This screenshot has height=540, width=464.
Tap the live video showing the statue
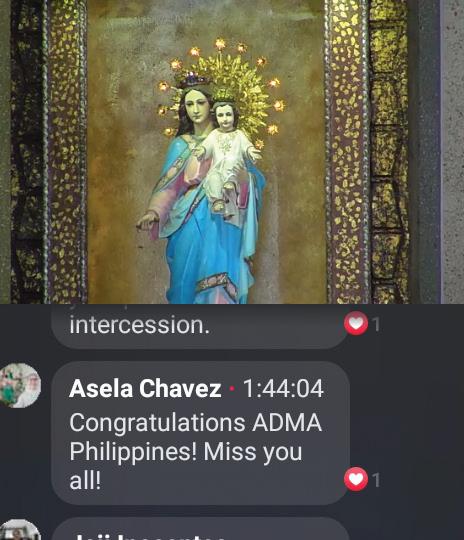coord(232,152)
